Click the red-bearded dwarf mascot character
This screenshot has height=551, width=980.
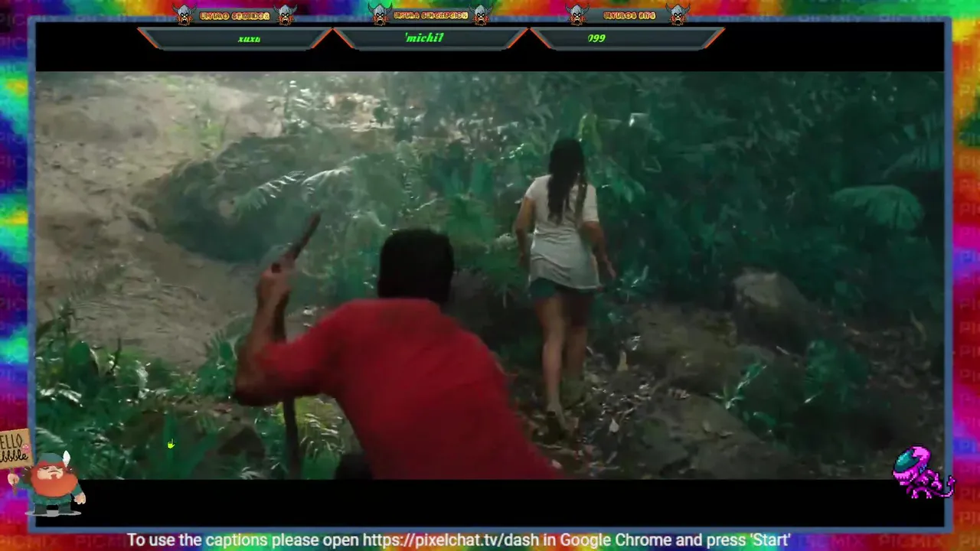(52, 483)
